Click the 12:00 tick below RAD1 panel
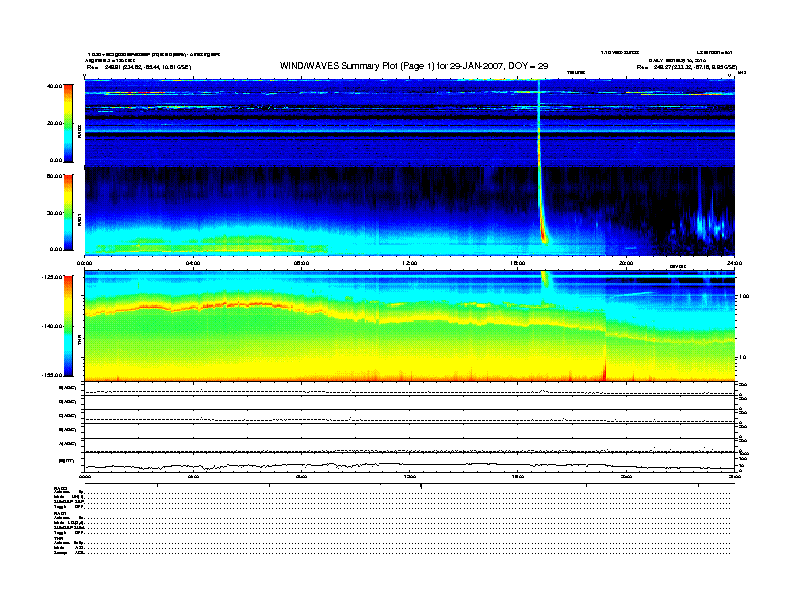This screenshot has height=612, width=792. point(410,263)
